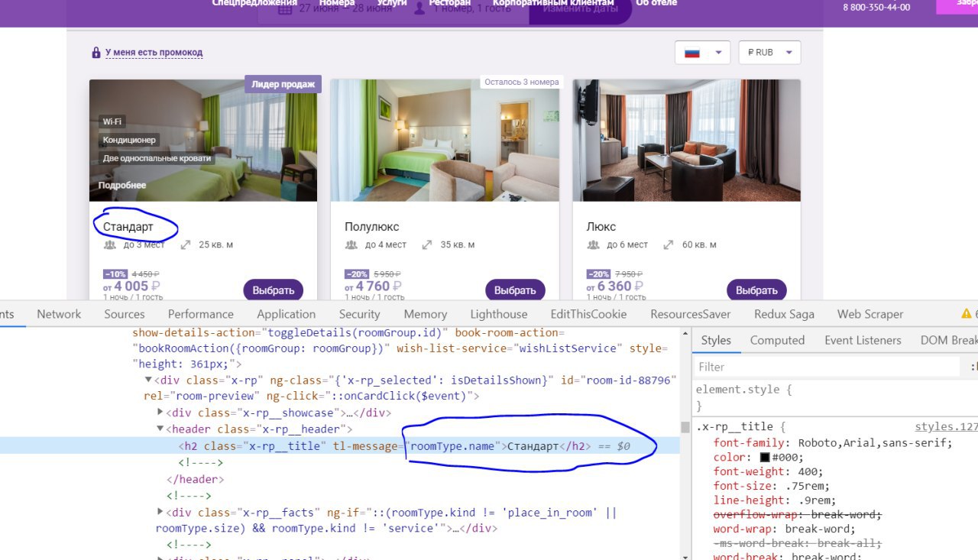
Task: Click the Кондиционер feature tag
Action: click(x=129, y=141)
